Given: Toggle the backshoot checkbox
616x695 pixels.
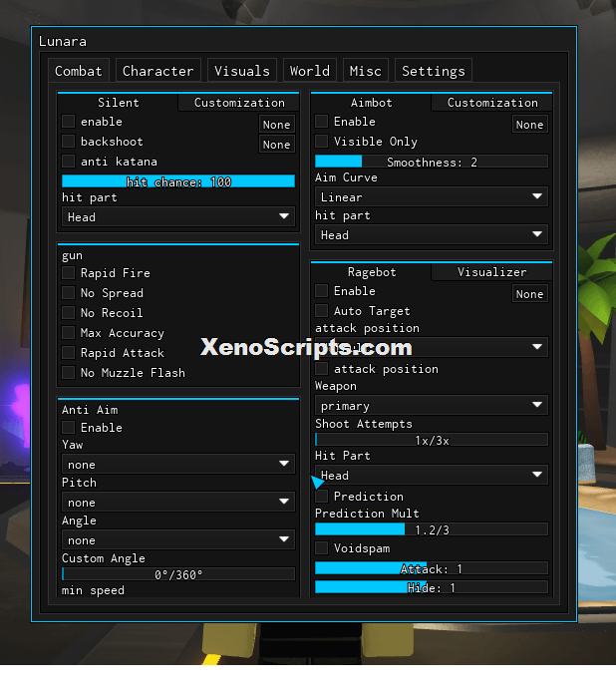Looking at the screenshot, I should pyautogui.click(x=68, y=141).
